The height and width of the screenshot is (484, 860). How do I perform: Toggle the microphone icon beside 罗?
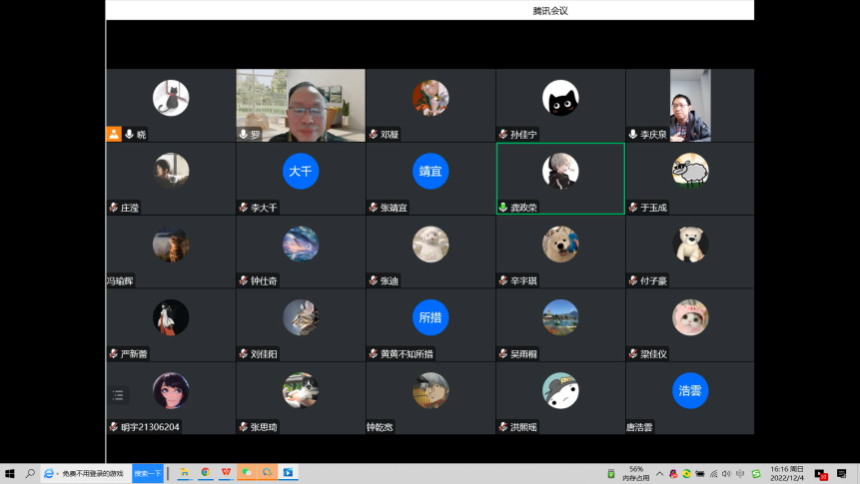(x=243, y=134)
